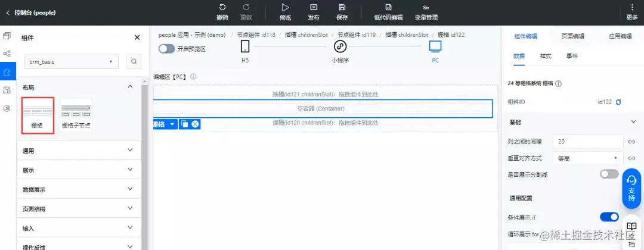Toggle 是否展示分割线 switch
Image resolution: width=644 pixels, height=250 pixels.
609,174
